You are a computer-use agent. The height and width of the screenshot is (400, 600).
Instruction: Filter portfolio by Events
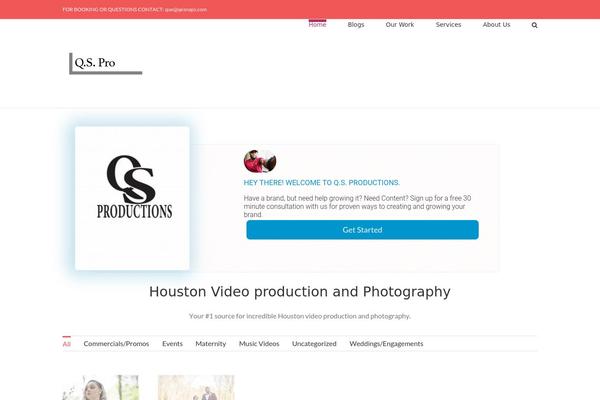pyautogui.click(x=172, y=344)
